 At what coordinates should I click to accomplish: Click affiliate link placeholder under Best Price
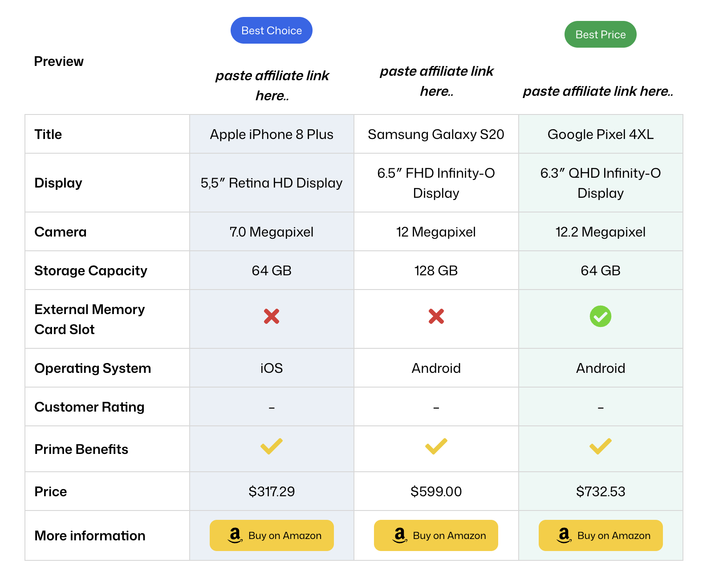click(x=598, y=91)
